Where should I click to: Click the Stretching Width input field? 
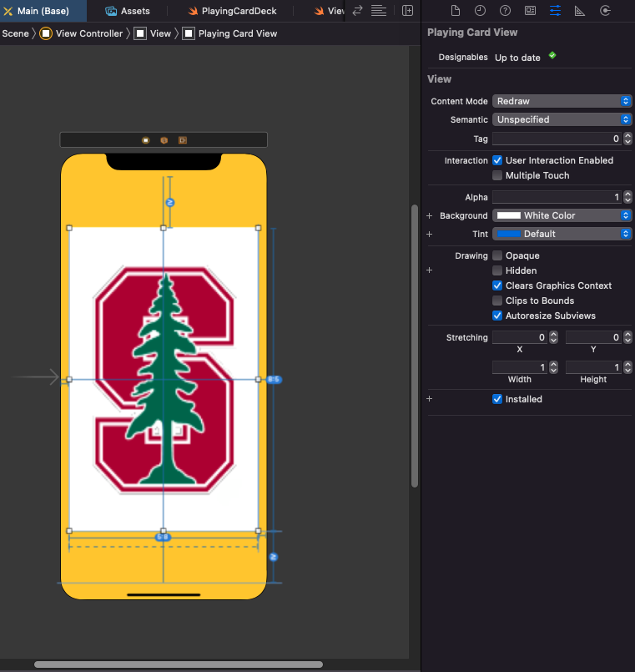pyautogui.click(x=520, y=367)
